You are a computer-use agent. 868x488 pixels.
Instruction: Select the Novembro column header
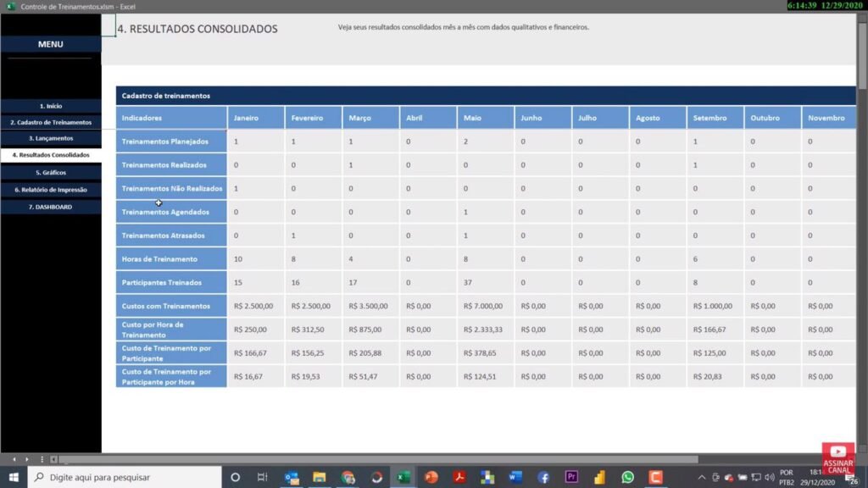(x=829, y=118)
